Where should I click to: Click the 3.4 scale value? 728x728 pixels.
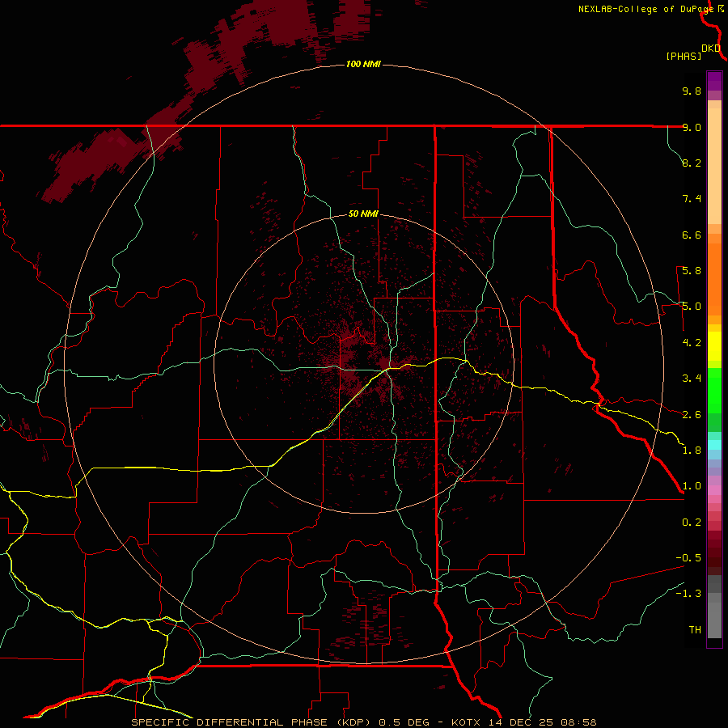point(692,379)
